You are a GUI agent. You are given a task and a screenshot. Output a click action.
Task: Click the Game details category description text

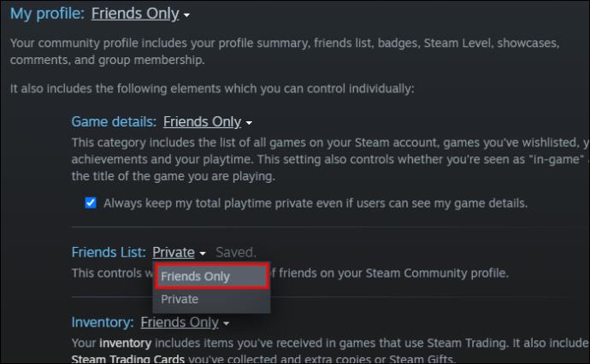click(330, 160)
